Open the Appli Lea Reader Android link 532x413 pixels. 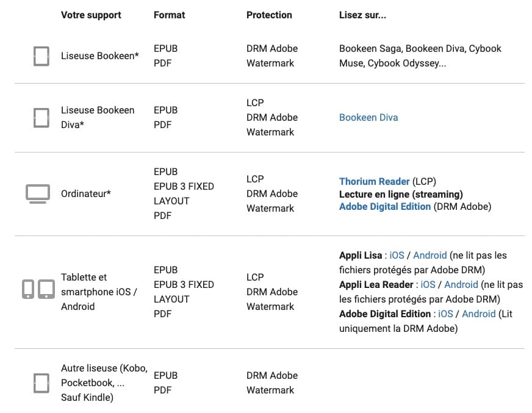click(x=461, y=284)
